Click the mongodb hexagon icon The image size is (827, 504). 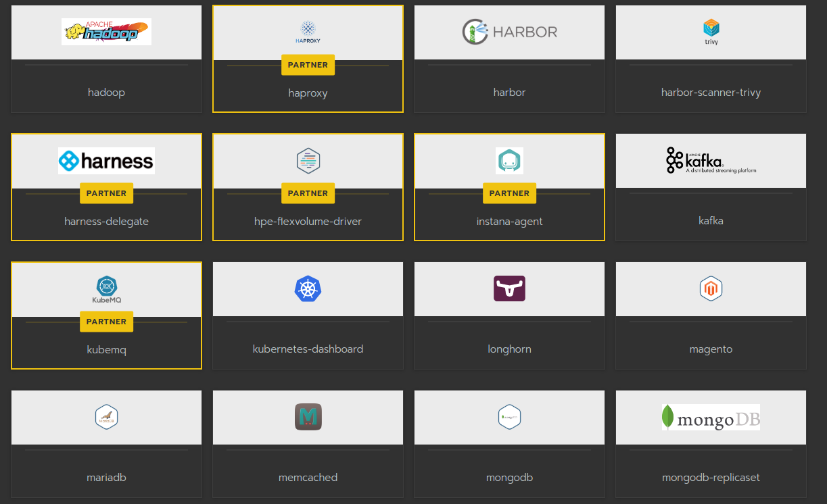[x=509, y=417]
